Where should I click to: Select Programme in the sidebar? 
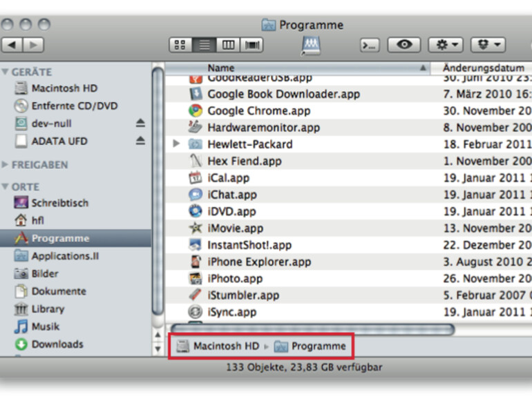tap(75, 238)
